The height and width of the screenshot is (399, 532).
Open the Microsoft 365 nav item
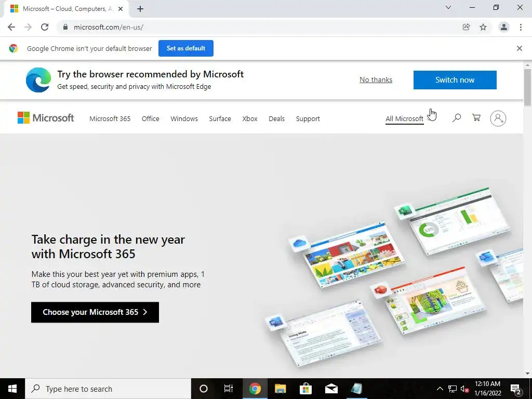(110, 119)
